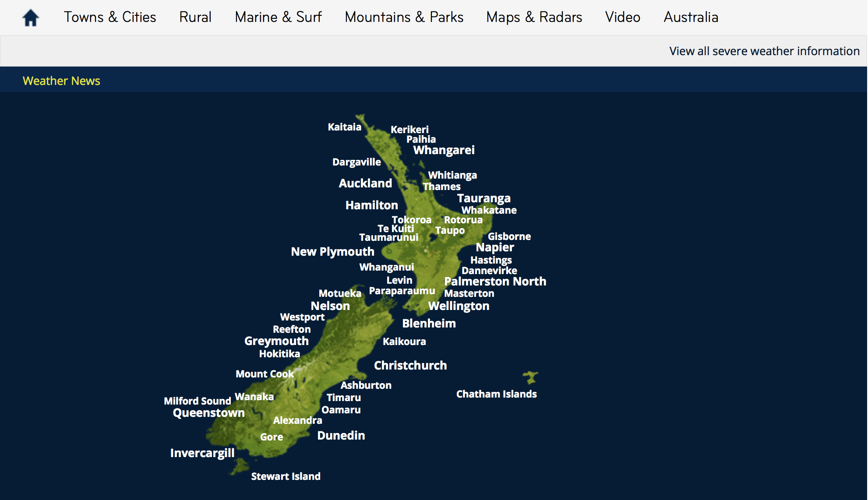Choose Kaitaia at the map's north

(344, 127)
